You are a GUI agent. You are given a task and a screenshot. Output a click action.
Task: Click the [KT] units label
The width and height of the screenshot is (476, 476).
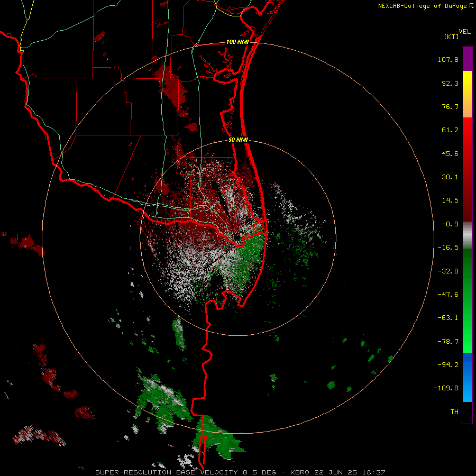(x=452, y=36)
